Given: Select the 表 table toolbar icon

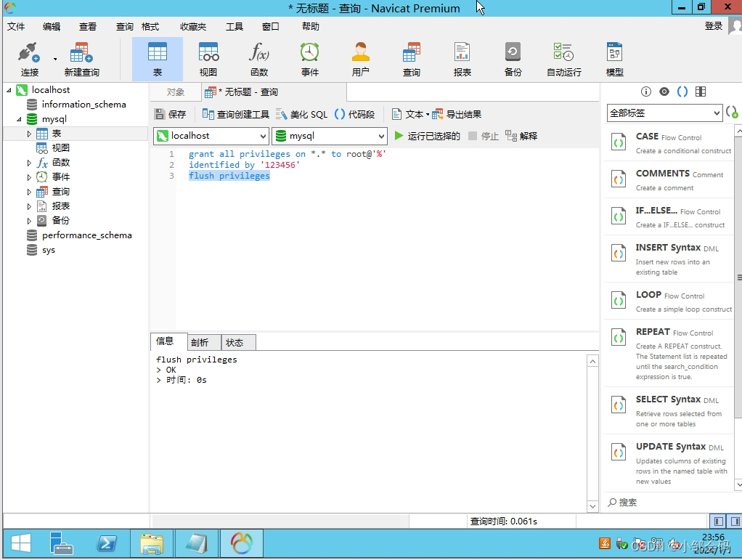Looking at the screenshot, I should pos(157,59).
